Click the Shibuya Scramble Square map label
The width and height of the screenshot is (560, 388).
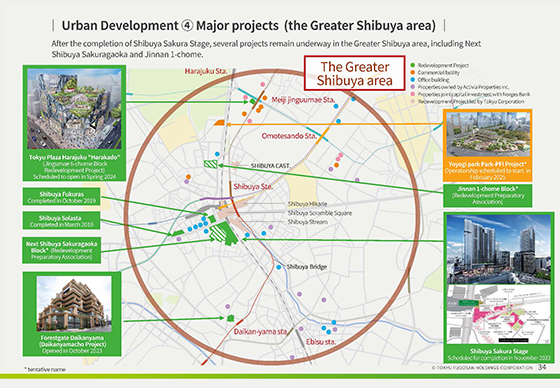click(320, 213)
